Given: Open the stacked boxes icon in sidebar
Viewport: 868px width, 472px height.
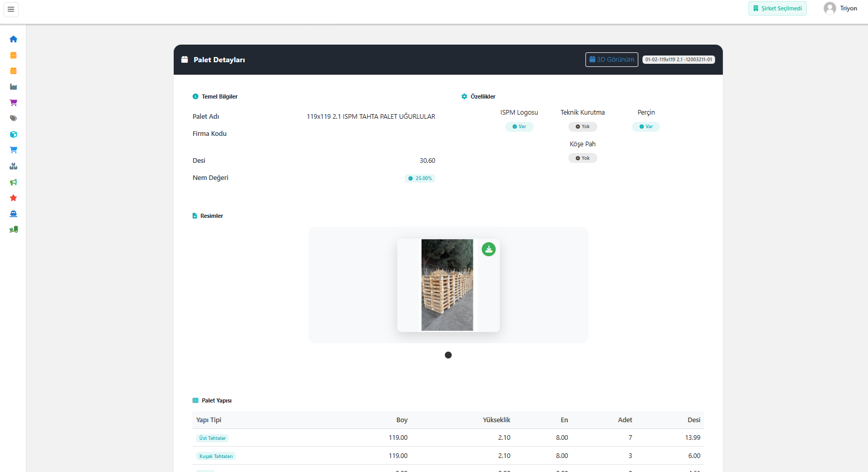Looking at the screenshot, I should [13, 166].
